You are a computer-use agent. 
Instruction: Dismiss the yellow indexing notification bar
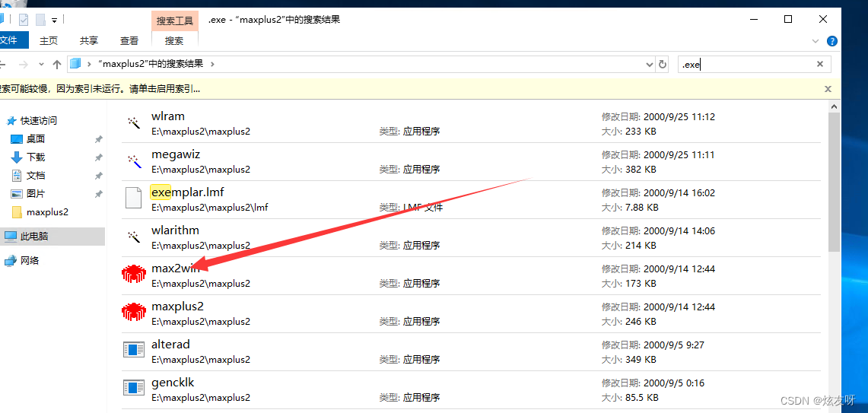pos(828,88)
